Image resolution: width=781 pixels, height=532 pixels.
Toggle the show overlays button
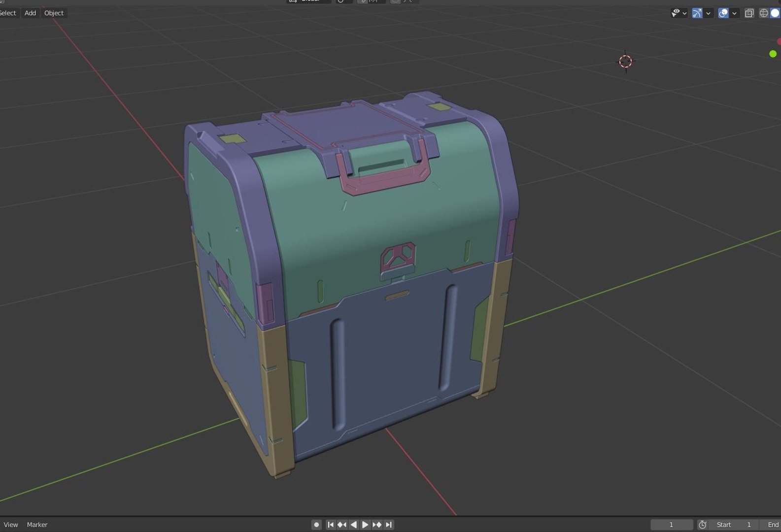[723, 13]
